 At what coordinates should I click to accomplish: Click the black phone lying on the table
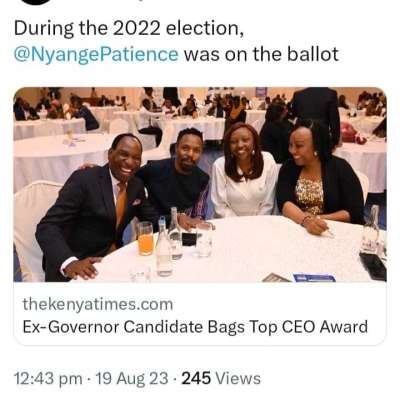tap(373, 265)
